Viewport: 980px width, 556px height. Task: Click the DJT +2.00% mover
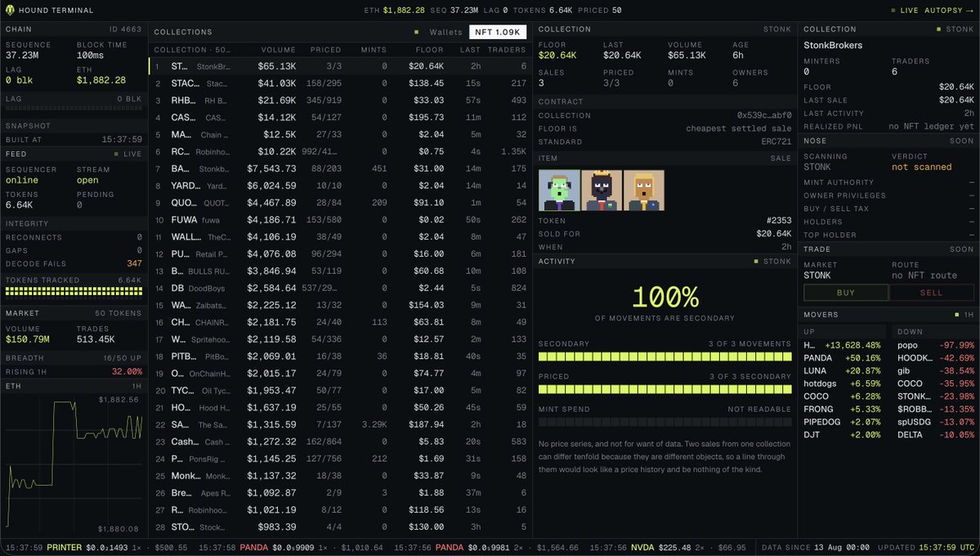[842, 435]
